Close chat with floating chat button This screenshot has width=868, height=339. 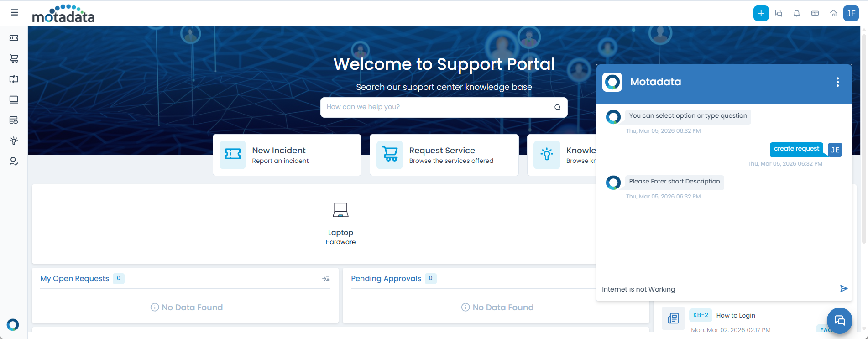coord(839,320)
